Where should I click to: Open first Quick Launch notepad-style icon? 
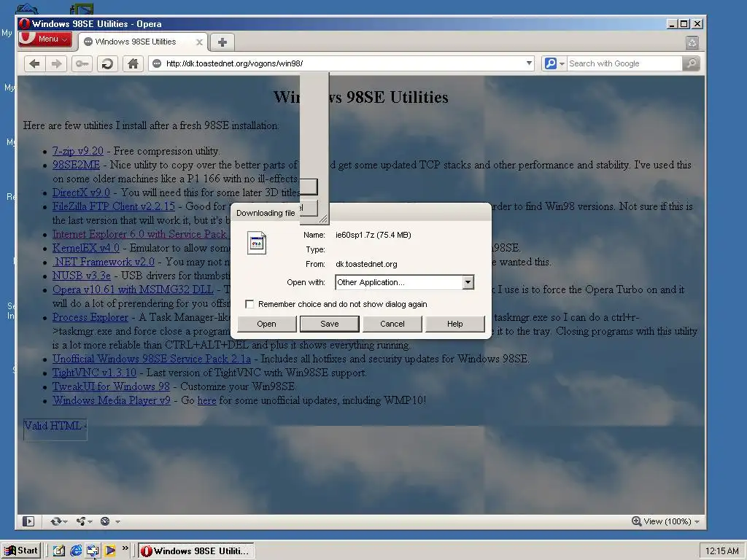58,551
